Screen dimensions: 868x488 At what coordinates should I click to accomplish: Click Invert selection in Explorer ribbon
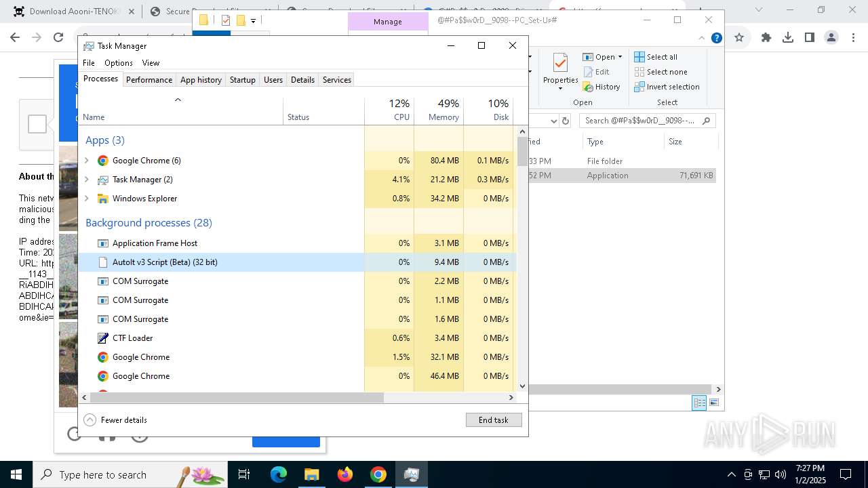pyautogui.click(x=667, y=87)
